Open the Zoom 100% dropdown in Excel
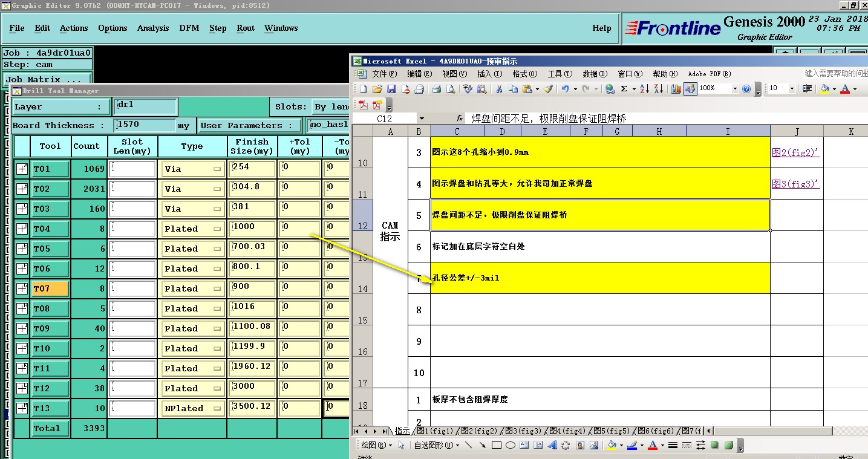 pos(735,88)
